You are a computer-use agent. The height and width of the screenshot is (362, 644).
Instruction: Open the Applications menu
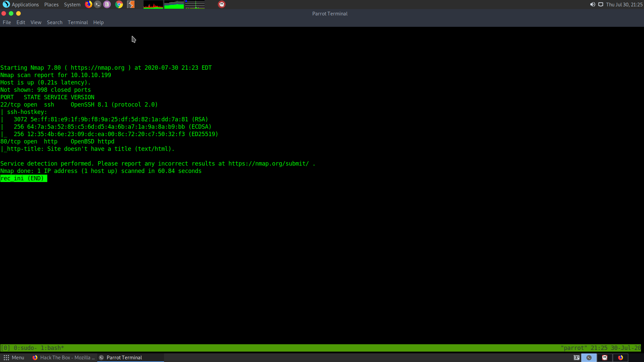(x=21, y=4)
